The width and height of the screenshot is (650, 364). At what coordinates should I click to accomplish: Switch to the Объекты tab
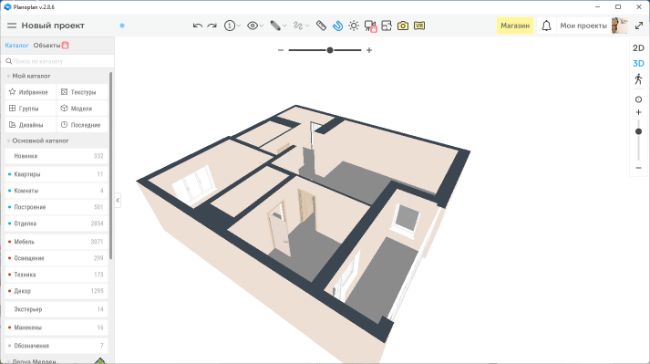tap(47, 45)
